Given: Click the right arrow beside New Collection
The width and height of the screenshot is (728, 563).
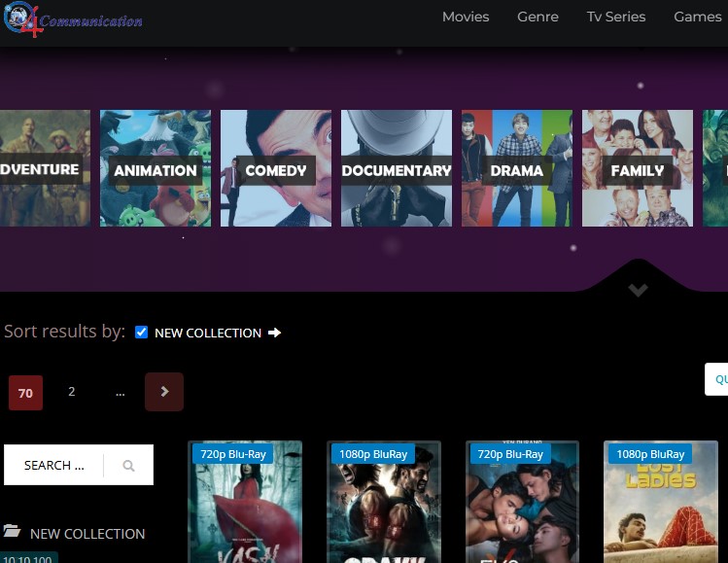Looking at the screenshot, I should 274,333.
